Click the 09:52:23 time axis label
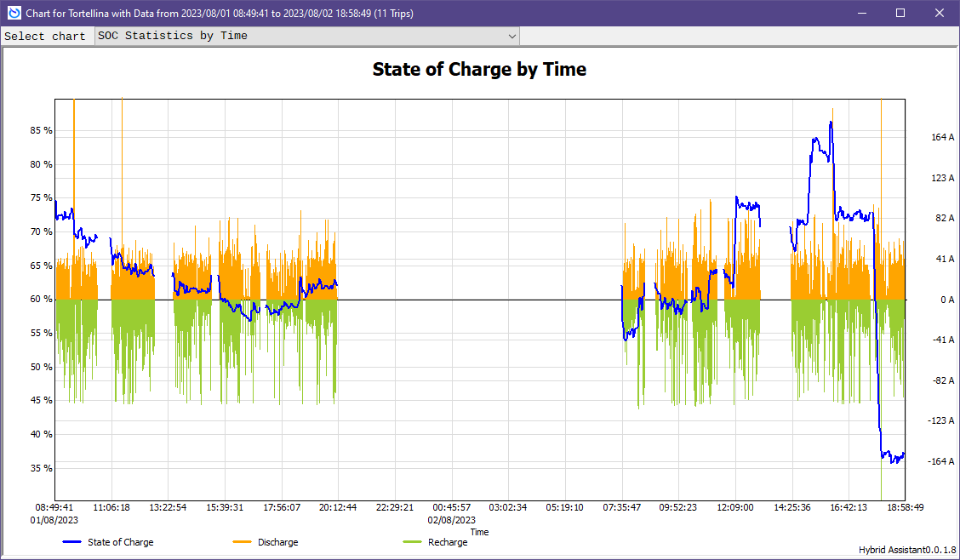960x560 pixels. [677, 507]
